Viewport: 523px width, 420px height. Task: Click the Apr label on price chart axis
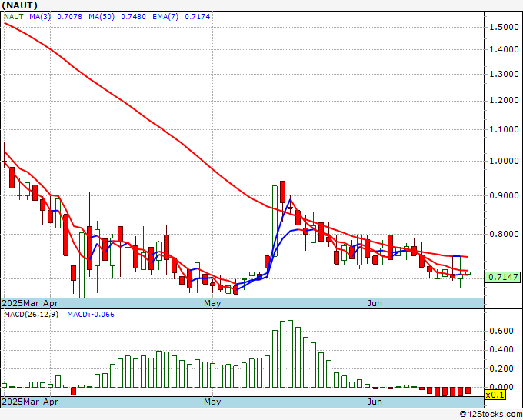tap(50, 303)
